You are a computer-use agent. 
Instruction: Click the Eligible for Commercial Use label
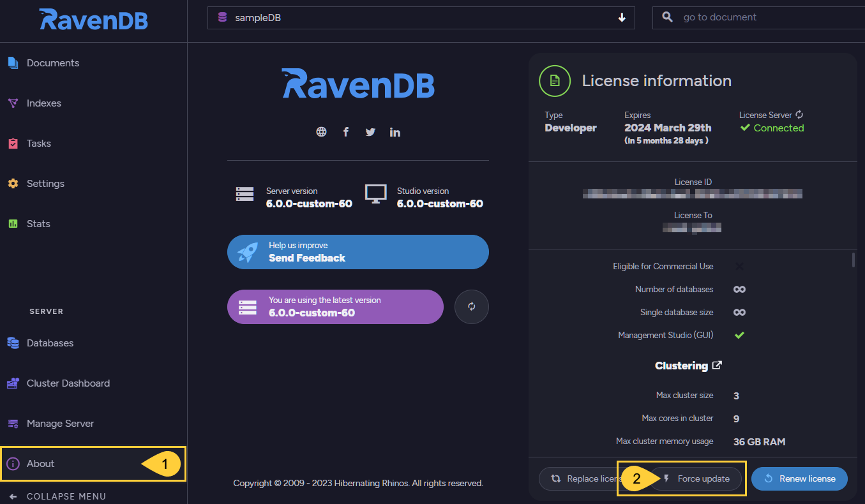(663, 266)
